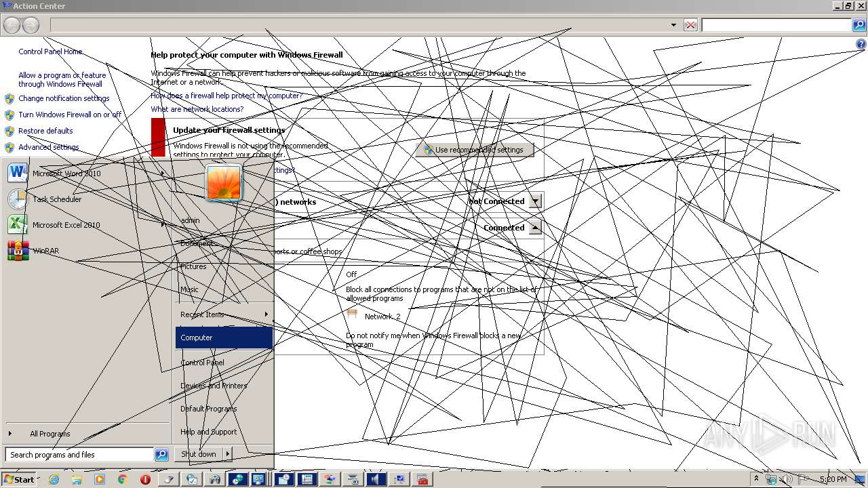Viewport: 868px width, 488px height.
Task: Click the volume speaker taskbar window icon
Action: tap(376, 479)
